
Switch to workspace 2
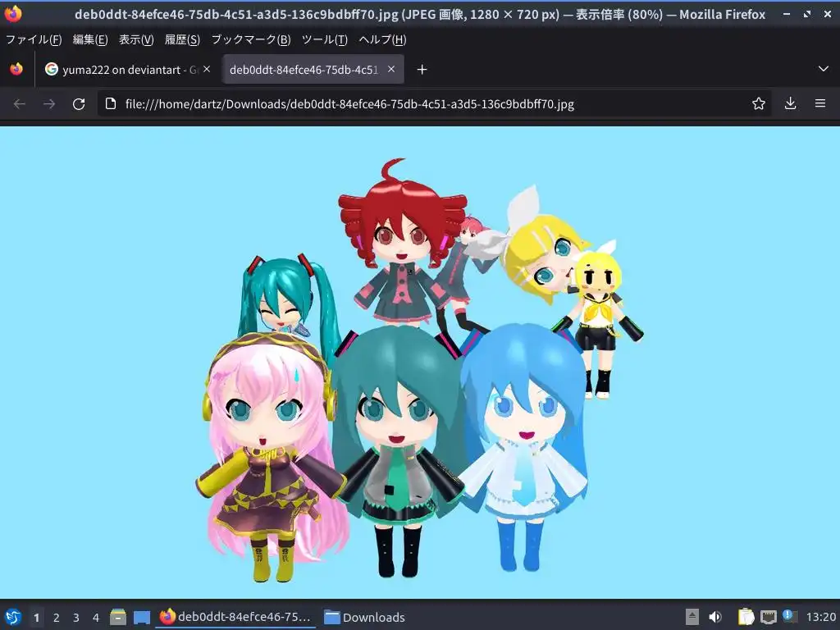click(x=57, y=618)
